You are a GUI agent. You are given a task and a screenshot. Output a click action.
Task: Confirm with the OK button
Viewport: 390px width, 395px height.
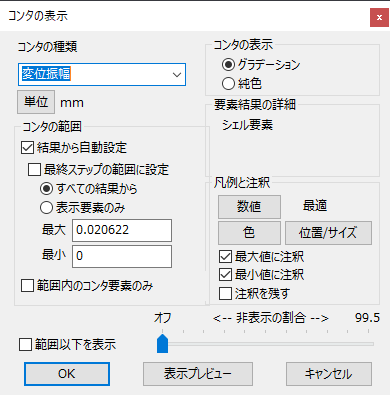[67, 374]
